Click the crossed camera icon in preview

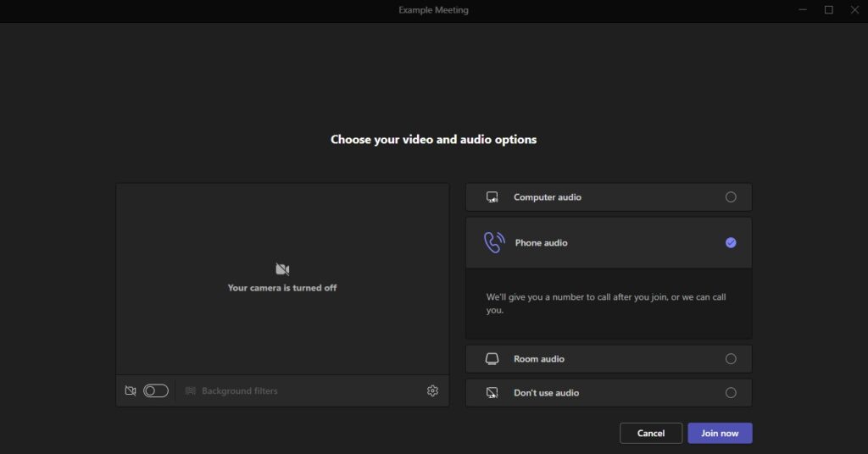[x=282, y=269]
